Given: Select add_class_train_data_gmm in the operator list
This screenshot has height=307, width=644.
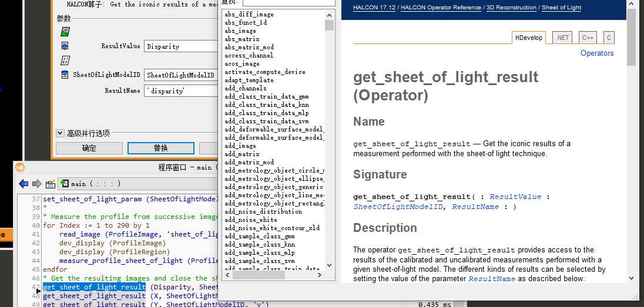Looking at the screenshot, I should 267,96.
